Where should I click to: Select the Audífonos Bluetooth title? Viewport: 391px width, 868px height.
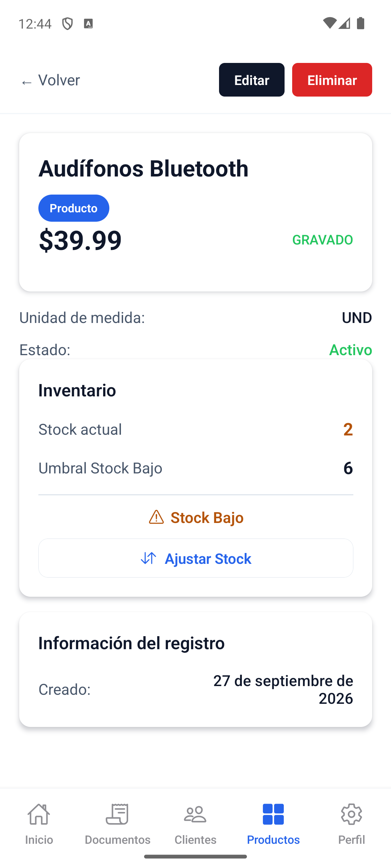tap(144, 168)
